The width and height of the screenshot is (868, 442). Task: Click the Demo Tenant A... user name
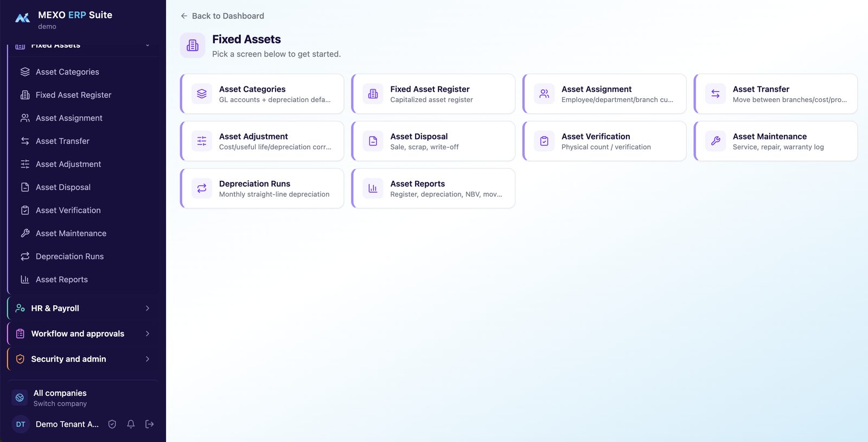click(67, 424)
